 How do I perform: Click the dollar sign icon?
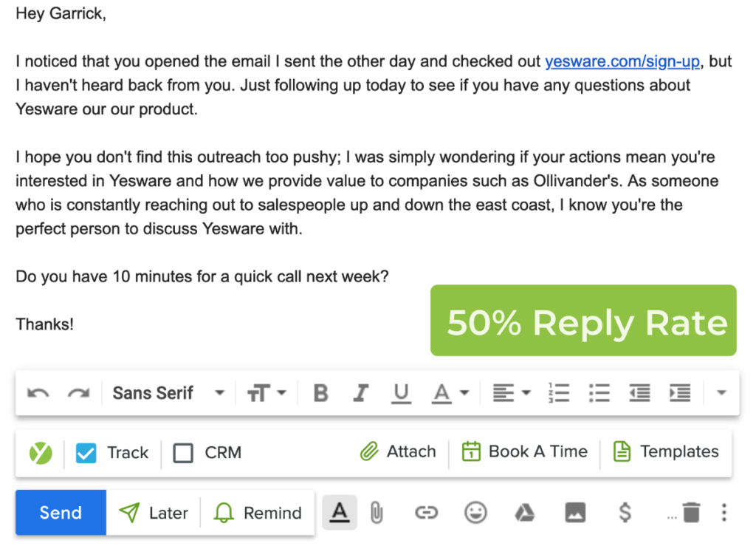click(x=625, y=512)
